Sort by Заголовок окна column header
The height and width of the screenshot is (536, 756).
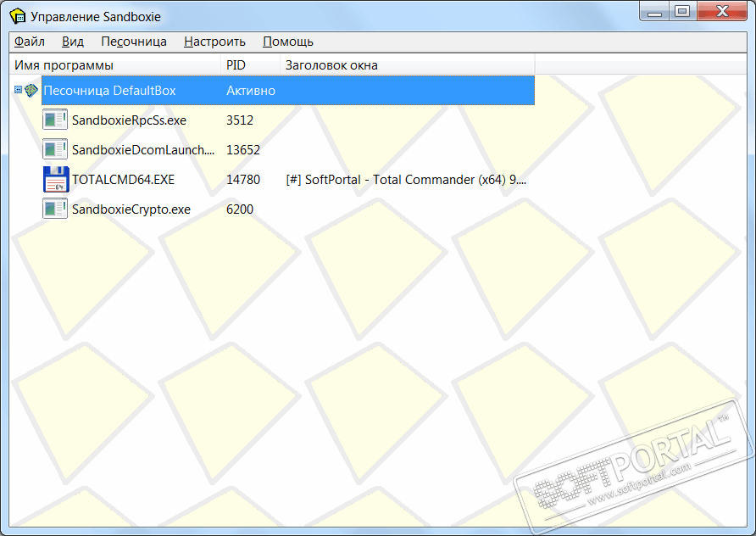(x=407, y=65)
